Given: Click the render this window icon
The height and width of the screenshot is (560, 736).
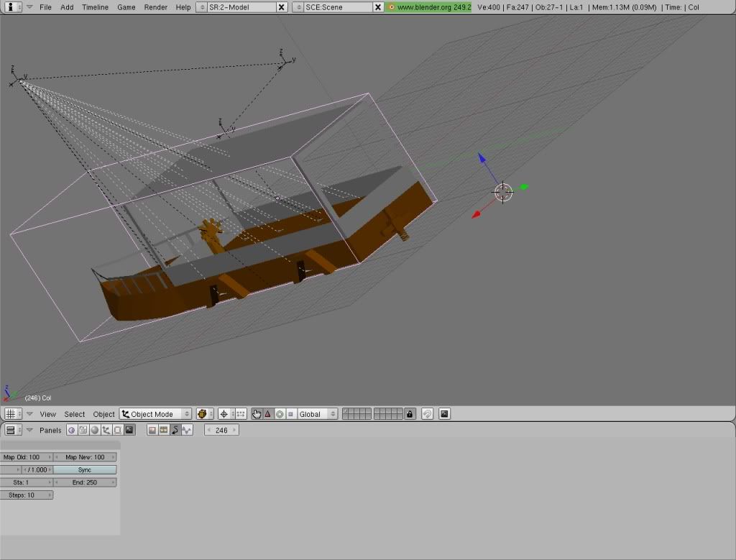Looking at the screenshot, I should [x=444, y=414].
